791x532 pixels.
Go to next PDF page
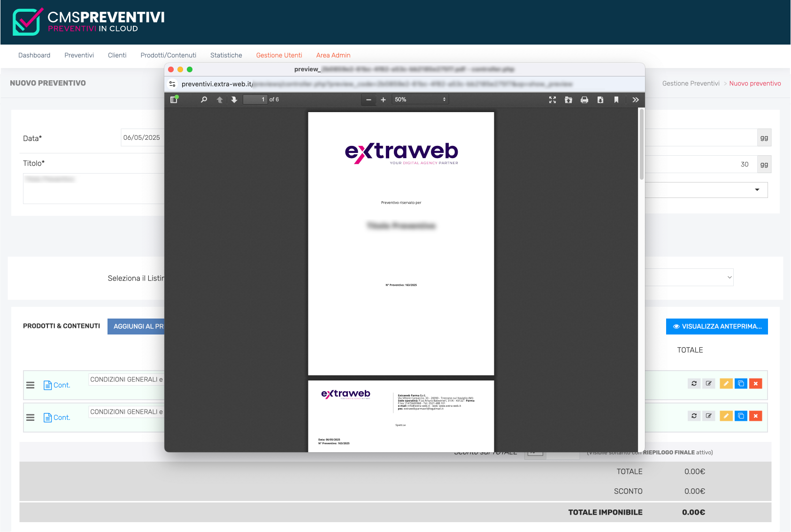click(234, 99)
